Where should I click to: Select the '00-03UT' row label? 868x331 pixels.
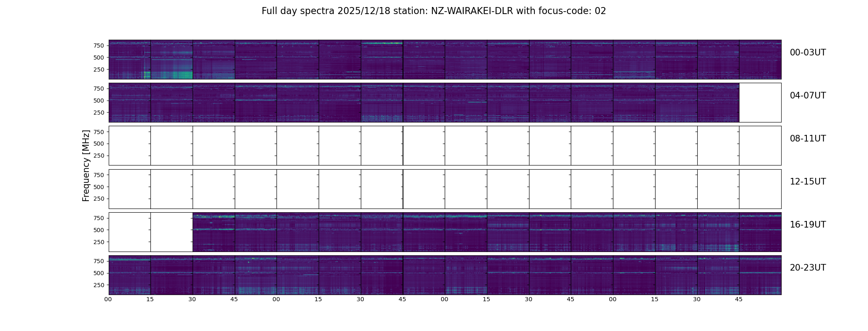(808, 53)
